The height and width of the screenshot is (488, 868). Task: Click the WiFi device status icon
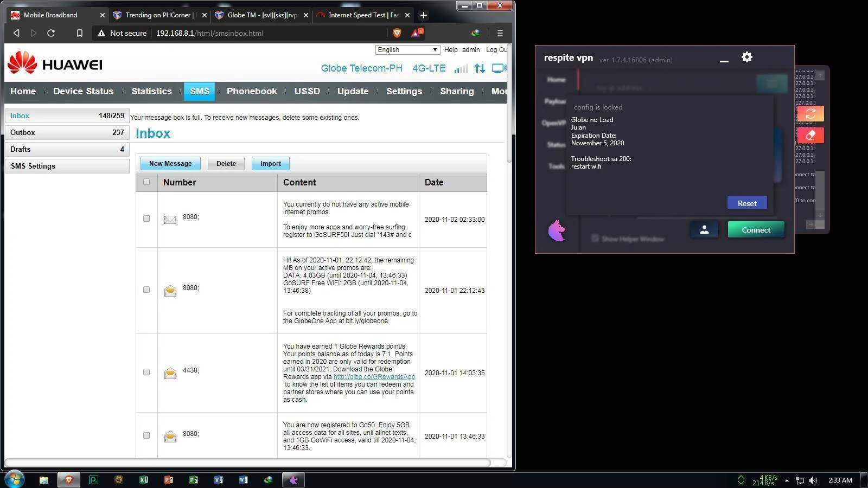tap(499, 68)
